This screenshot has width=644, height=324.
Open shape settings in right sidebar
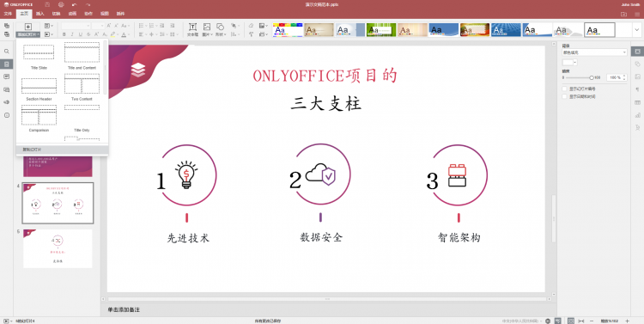(x=637, y=64)
